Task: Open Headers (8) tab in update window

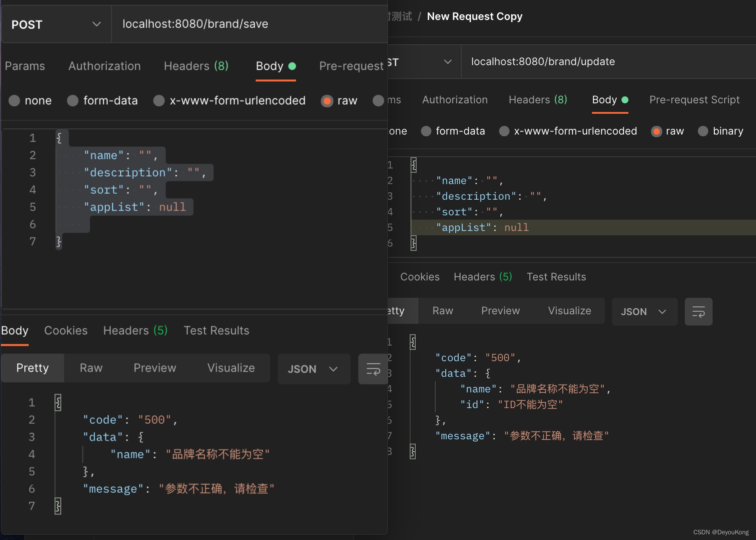Action: click(538, 100)
